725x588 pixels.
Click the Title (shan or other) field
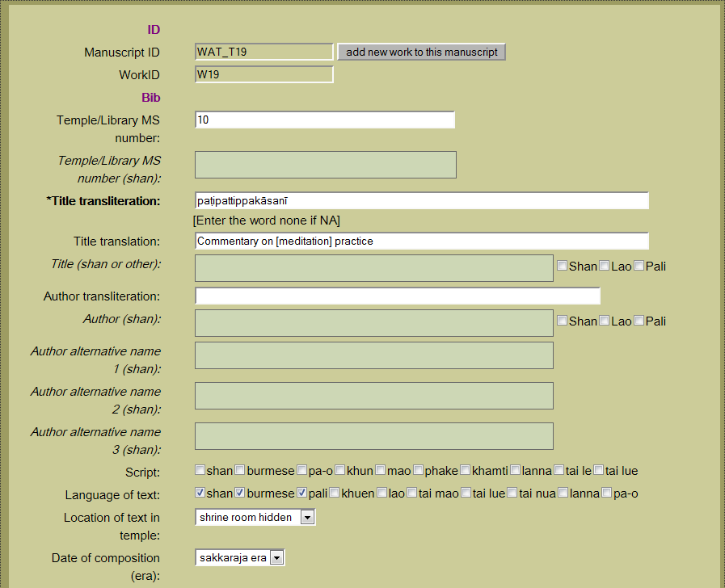click(x=374, y=268)
